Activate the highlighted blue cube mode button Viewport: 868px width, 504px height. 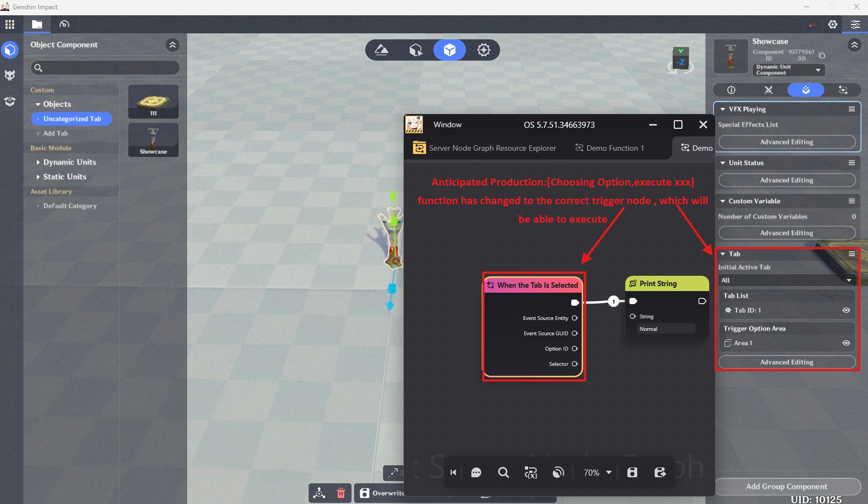click(450, 50)
